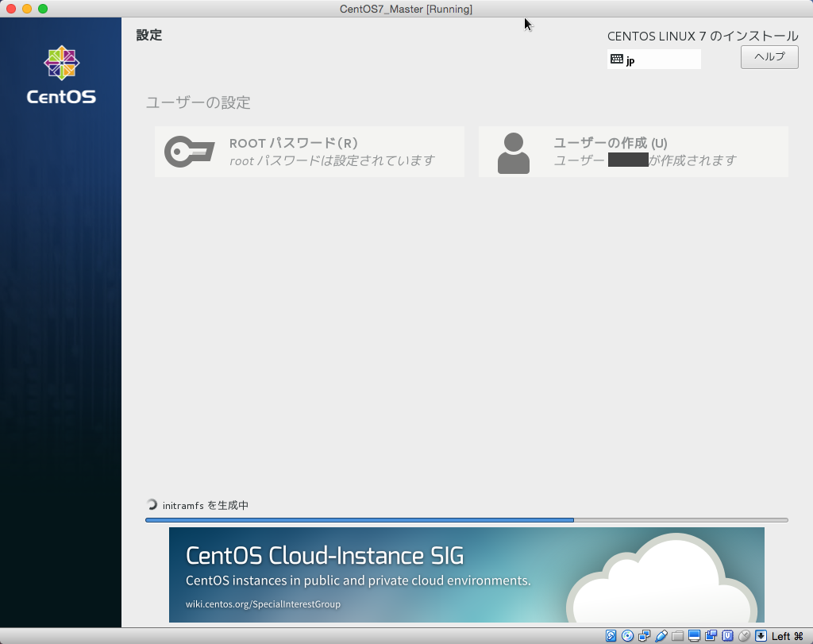Viewport: 813px width, 644px height.
Task: Click the yellow minimize window button
Action: coord(27,9)
